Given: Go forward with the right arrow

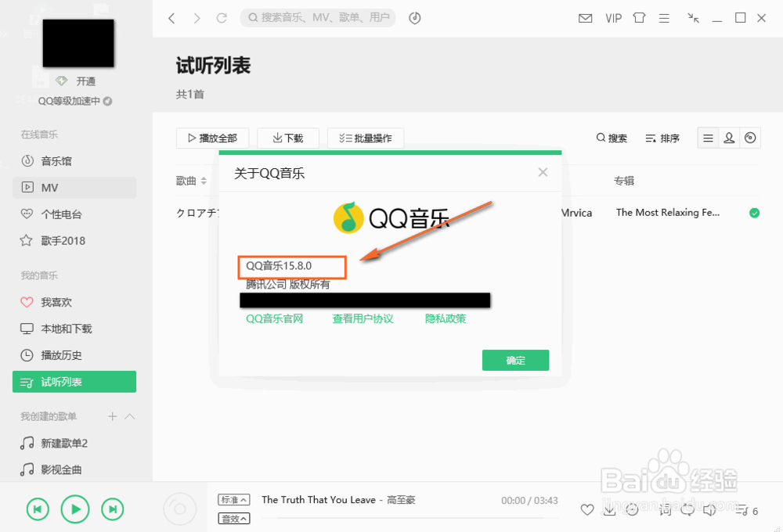Looking at the screenshot, I should (x=197, y=19).
